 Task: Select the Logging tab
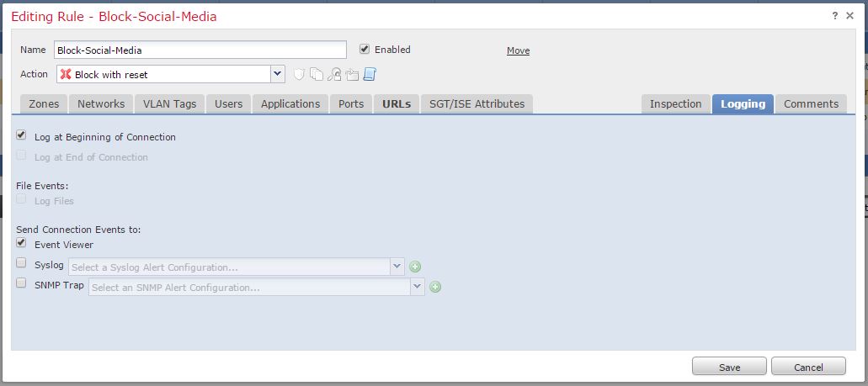(x=743, y=104)
